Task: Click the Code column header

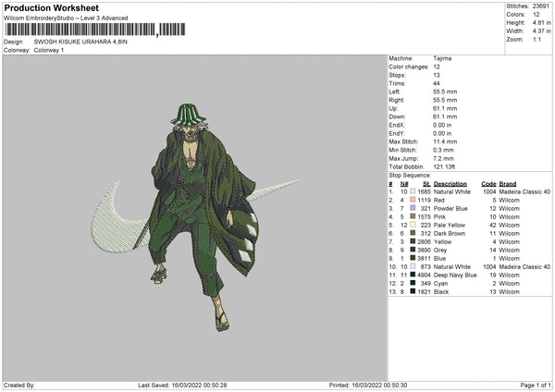Action: pos(488,184)
